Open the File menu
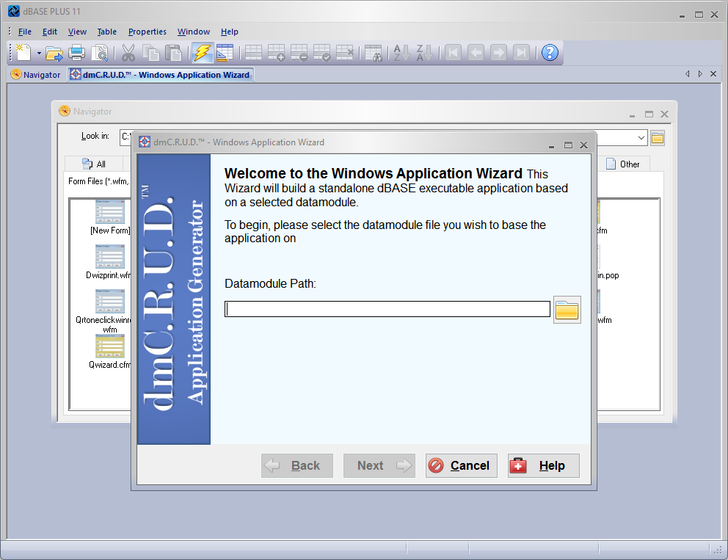The image size is (728, 560). tap(25, 32)
